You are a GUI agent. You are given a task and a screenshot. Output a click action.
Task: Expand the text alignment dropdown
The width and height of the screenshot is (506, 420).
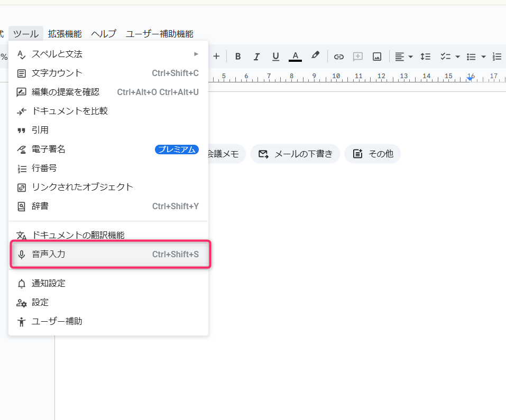tap(411, 57)
